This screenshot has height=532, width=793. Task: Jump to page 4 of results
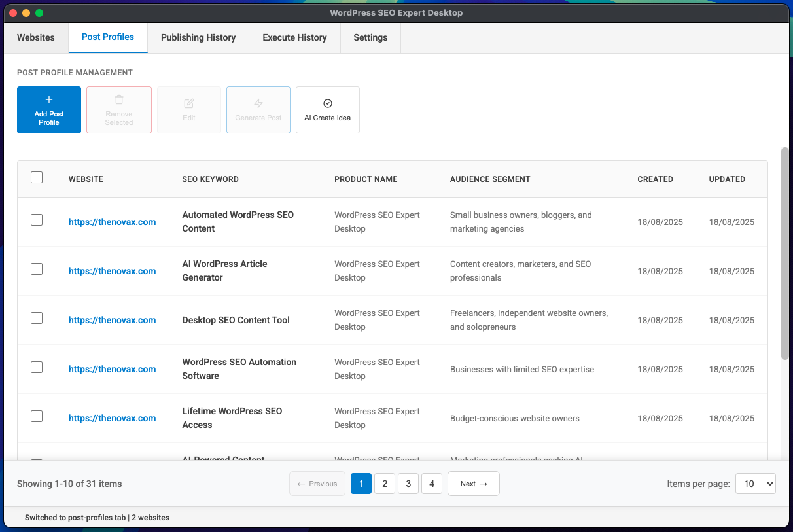click(x=432, y=484)
